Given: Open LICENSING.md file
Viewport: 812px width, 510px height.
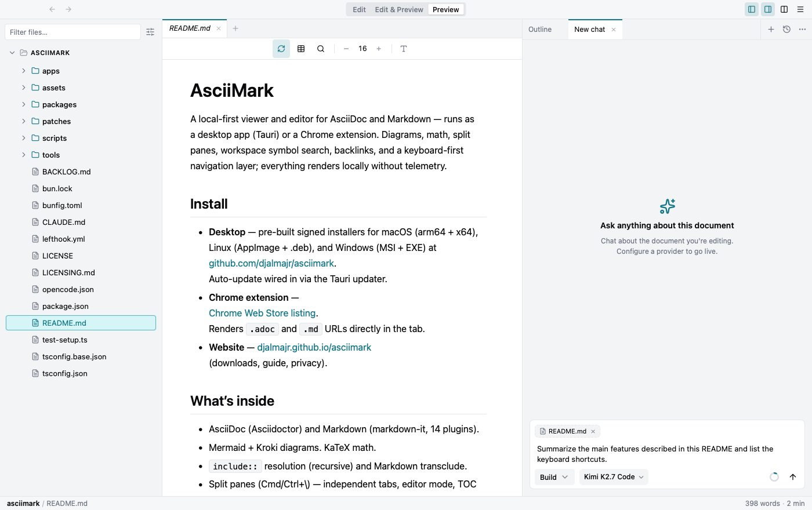Looking at the screenshot, I should coord(81,272).
